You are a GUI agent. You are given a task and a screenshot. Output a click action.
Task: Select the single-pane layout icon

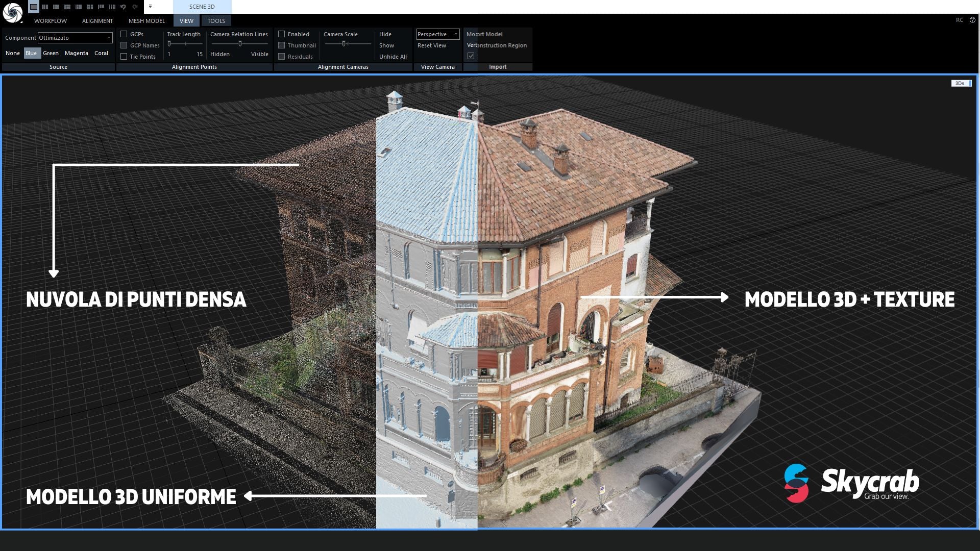point(34,7)
